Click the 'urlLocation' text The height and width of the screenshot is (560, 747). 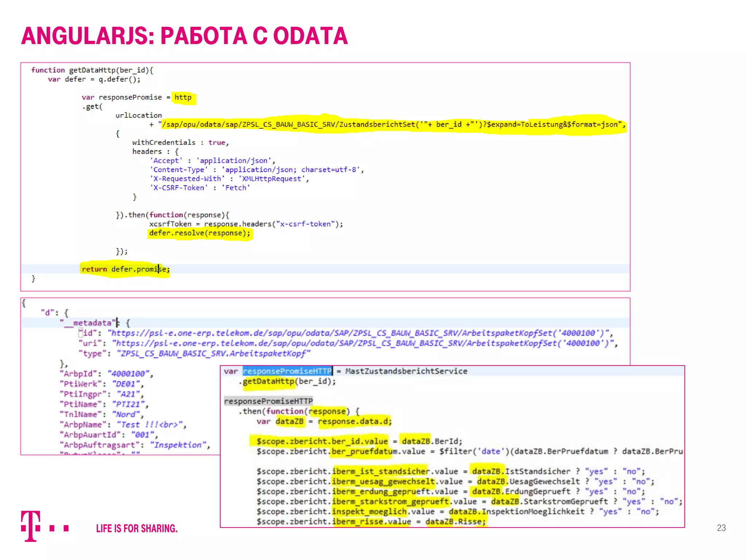139,115
